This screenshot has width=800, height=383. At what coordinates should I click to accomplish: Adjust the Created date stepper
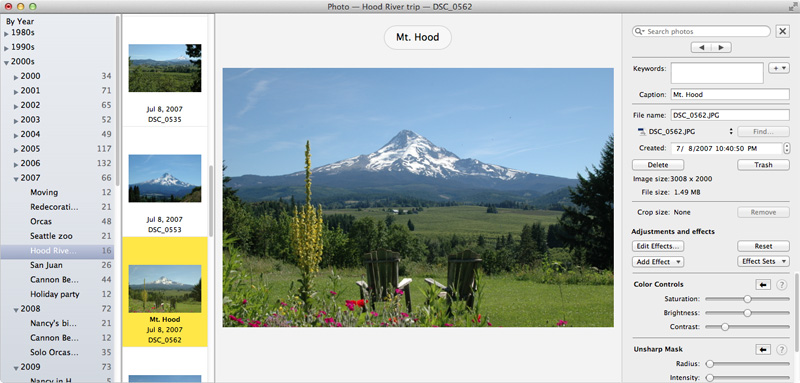tap(786, 148)
